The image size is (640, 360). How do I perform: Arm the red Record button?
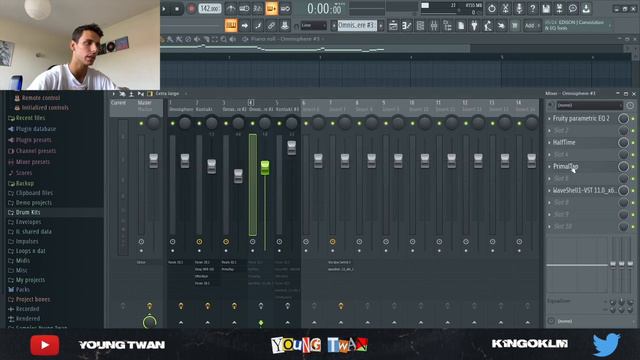[x=191, y=8]
